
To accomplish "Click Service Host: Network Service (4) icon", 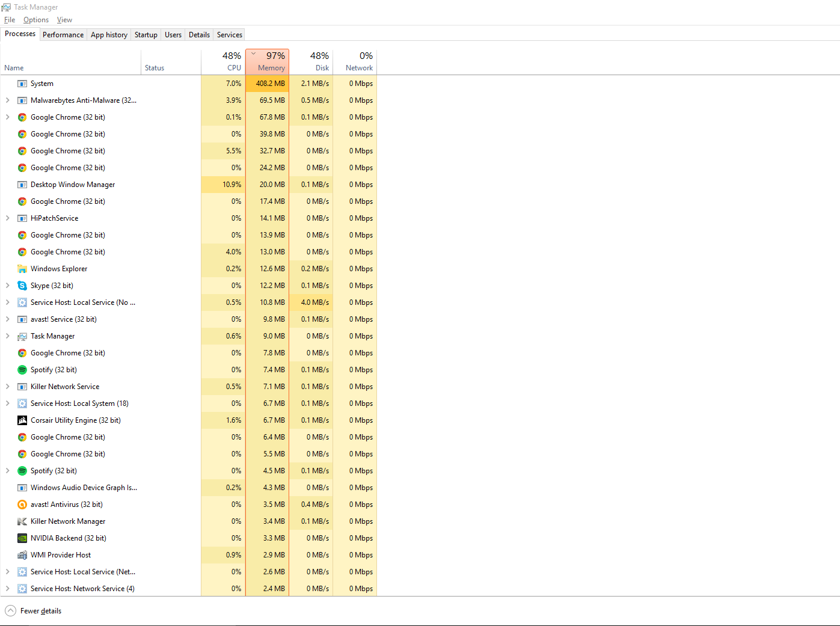I will 22,589.
